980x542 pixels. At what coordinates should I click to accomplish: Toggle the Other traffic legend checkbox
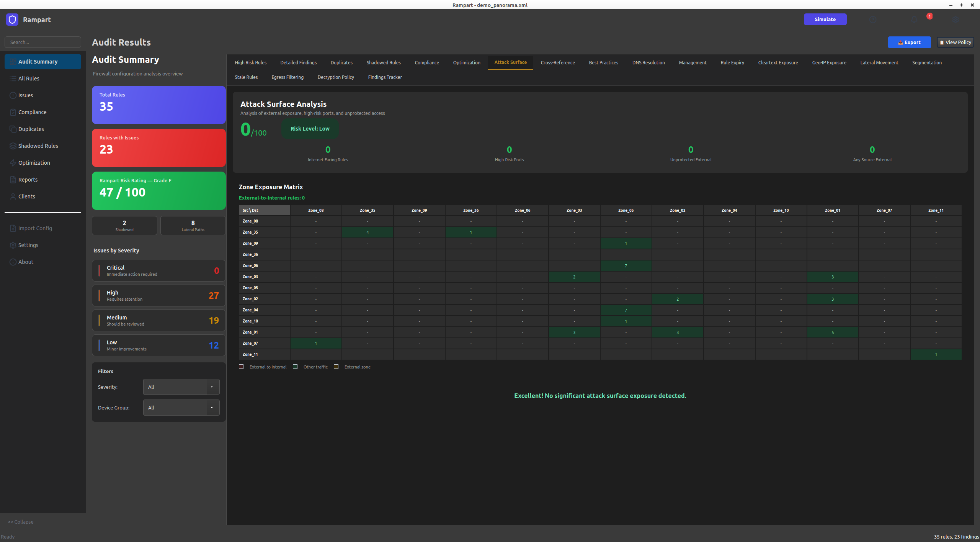[295, 367]
